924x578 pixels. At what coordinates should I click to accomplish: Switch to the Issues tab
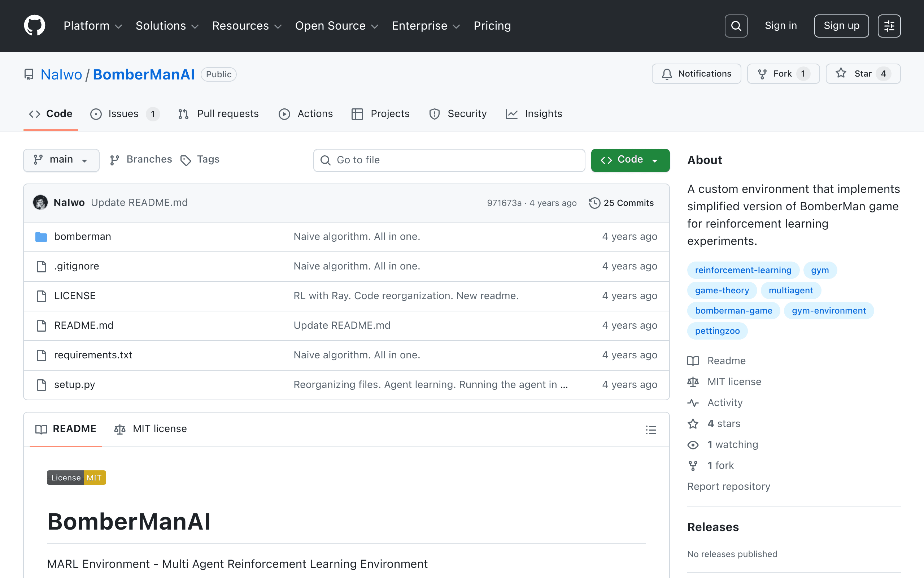125,114
